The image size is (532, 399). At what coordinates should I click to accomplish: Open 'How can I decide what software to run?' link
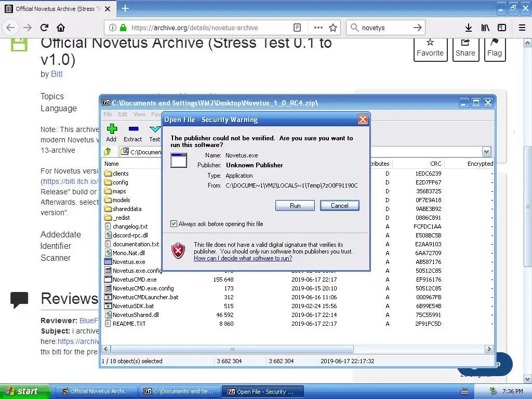[243, 258]
